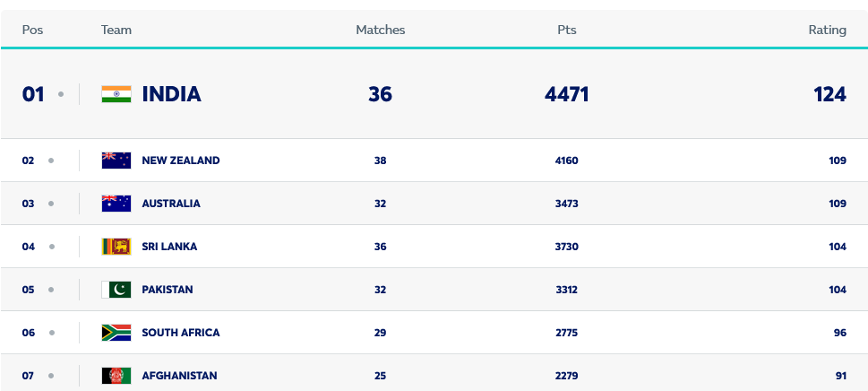Click India's points value 4471

click(566, 94)
